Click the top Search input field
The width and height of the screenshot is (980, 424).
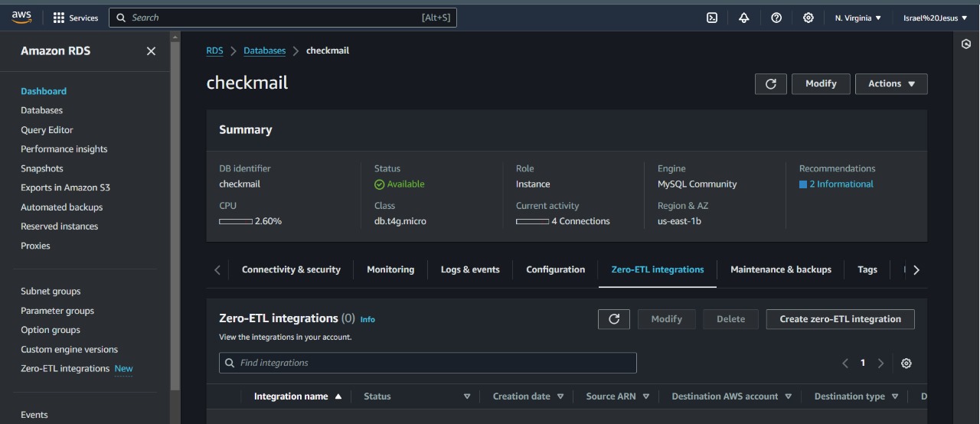283,18
